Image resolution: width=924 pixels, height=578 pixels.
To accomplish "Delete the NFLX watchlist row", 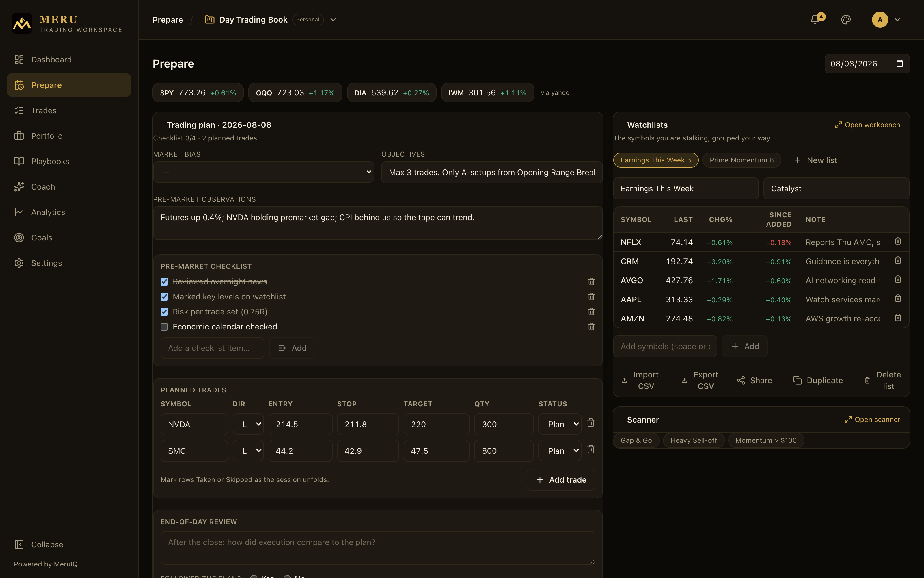I will [898, 241].
